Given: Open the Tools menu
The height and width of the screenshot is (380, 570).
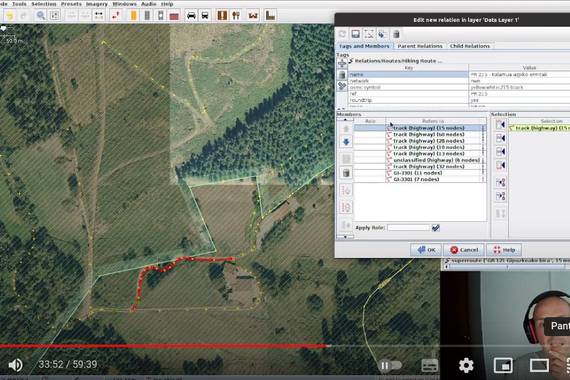Looking at the screenshot, I should pos(19,4).
